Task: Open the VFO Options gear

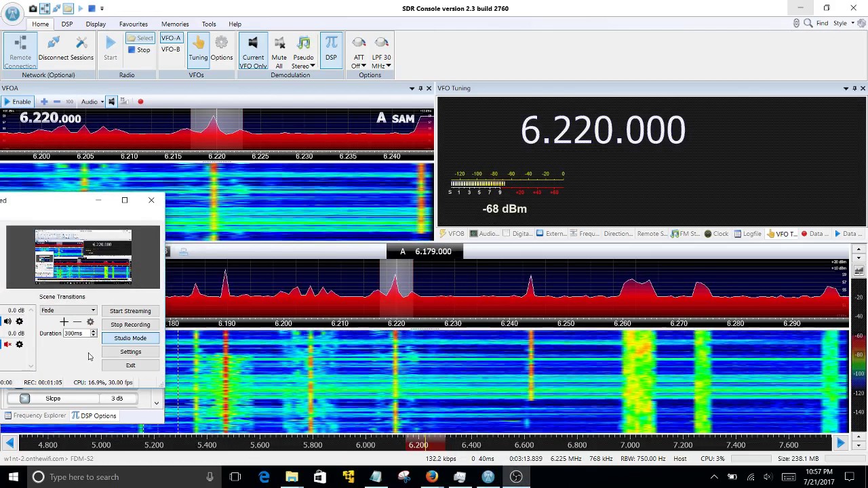Action: tap(222, 49)
